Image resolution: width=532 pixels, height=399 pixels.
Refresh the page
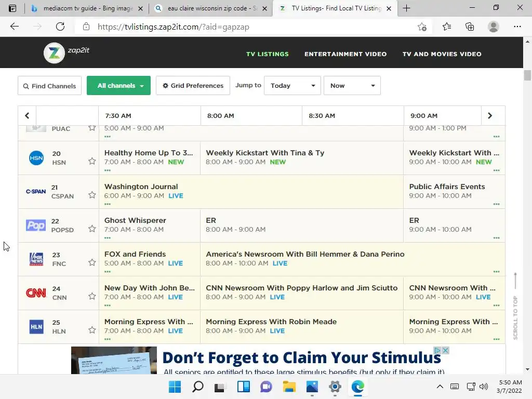(x=60, y=26)
